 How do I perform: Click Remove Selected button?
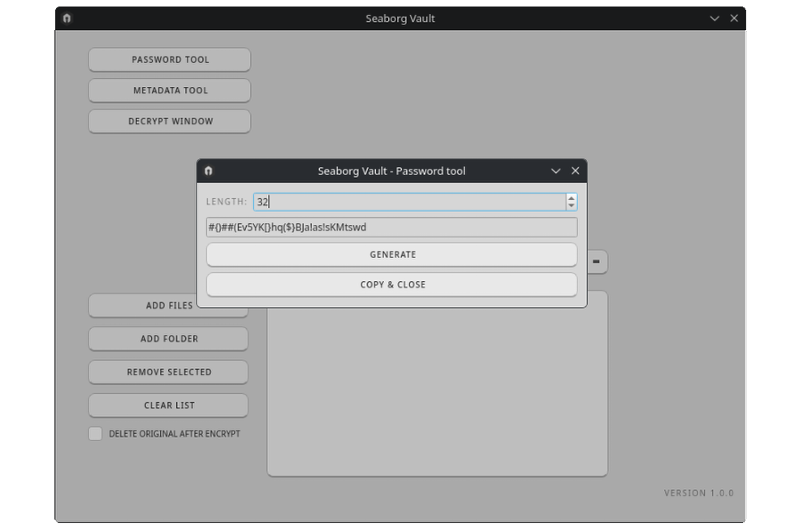(x=168, y=372)
